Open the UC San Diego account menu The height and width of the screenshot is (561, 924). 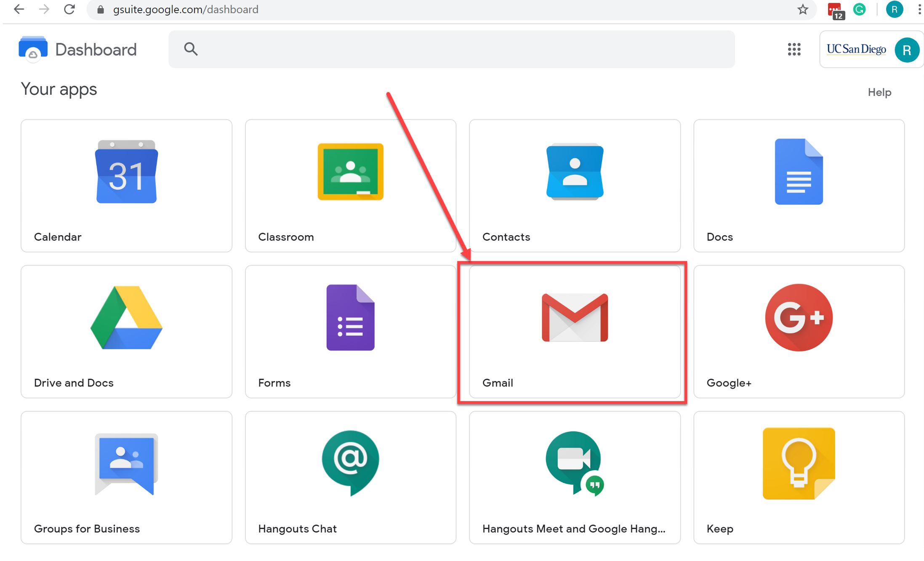(x=871, y=50)
